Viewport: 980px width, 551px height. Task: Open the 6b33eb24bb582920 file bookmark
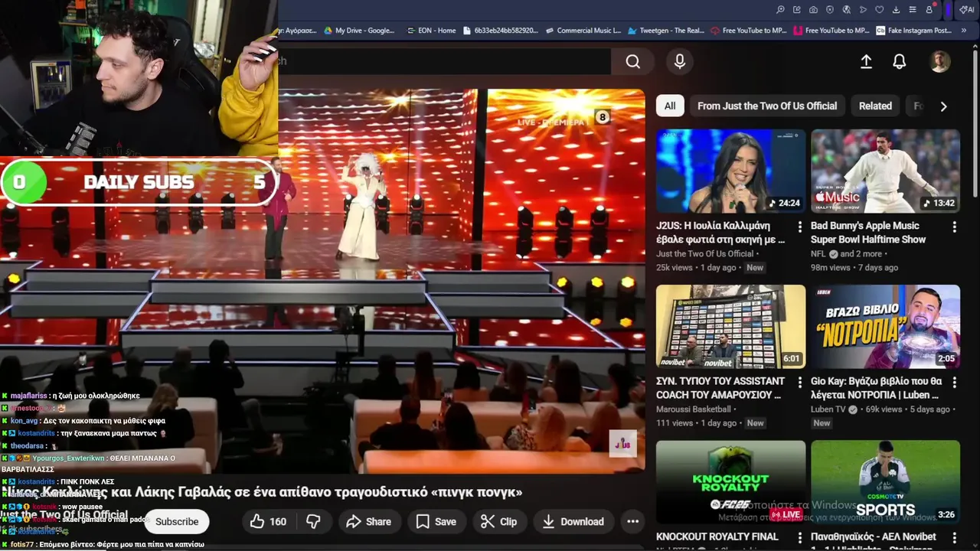[501, 31]
